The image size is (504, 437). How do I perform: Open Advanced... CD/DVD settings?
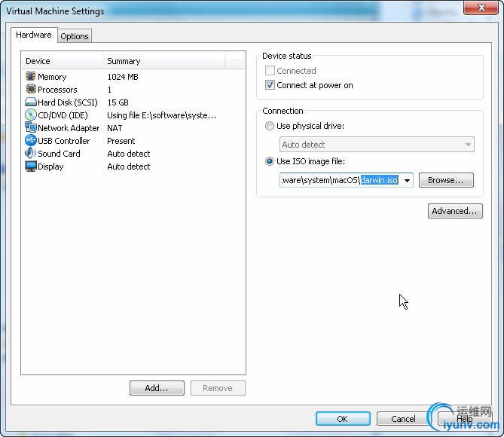coord(455,211)
